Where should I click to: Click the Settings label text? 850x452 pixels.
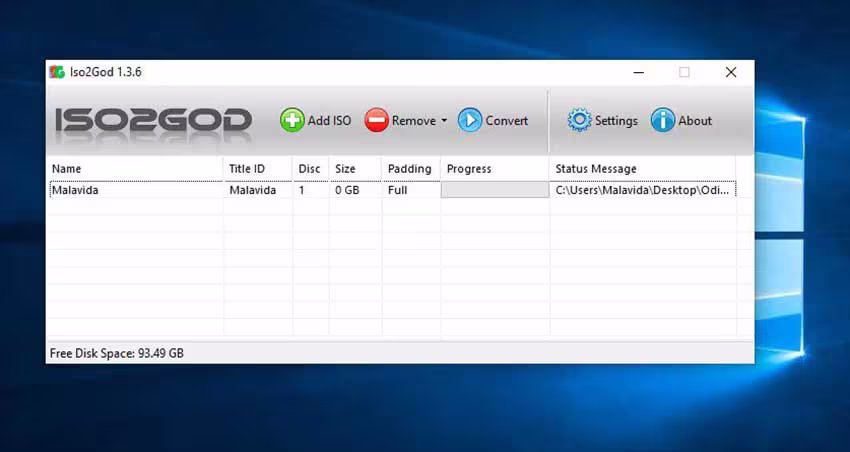(x=616, y=120)
